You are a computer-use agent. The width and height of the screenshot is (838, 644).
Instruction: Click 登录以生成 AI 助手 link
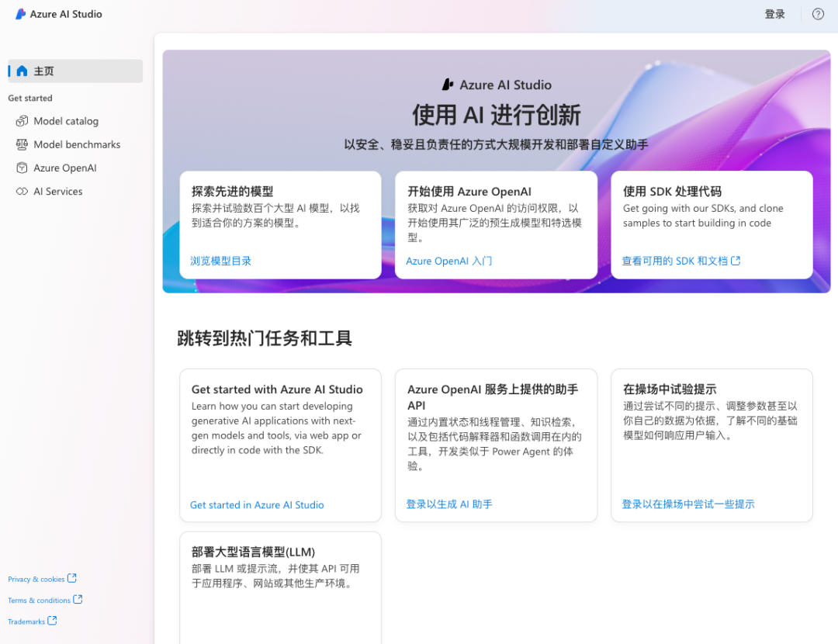pyautogui.click(x=449, y=504)
